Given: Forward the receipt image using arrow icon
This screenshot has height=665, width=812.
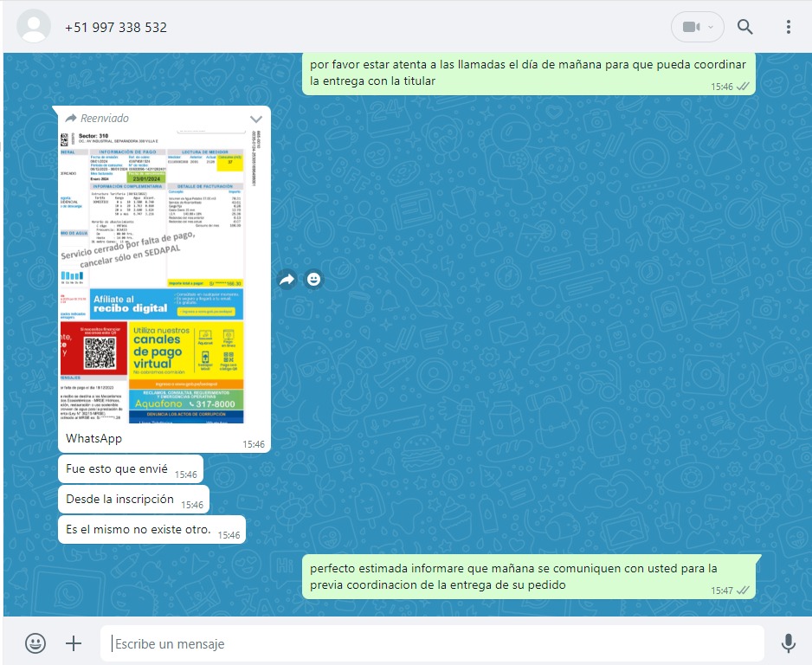Looking at the screenshot, I should 287,279.
